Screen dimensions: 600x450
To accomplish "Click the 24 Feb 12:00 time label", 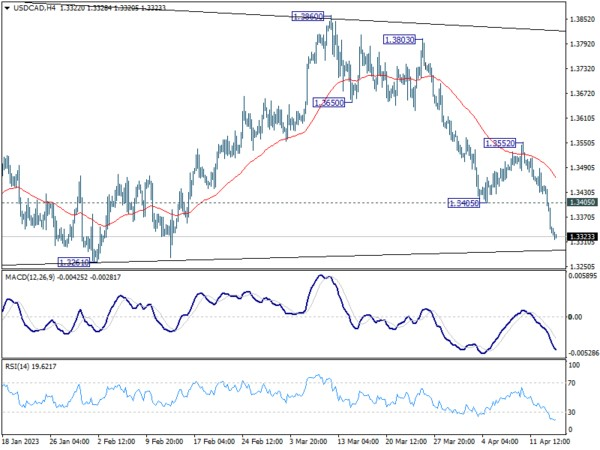I will (x=262, y=441).
